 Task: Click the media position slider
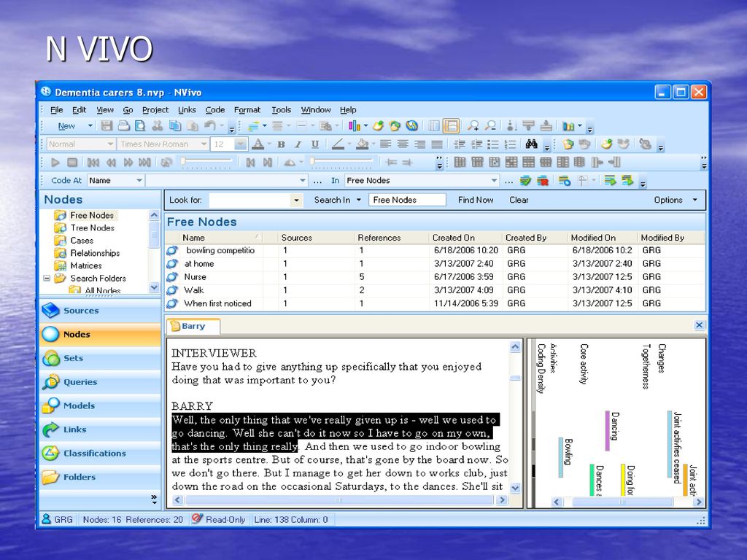click(x=206, y=163)
